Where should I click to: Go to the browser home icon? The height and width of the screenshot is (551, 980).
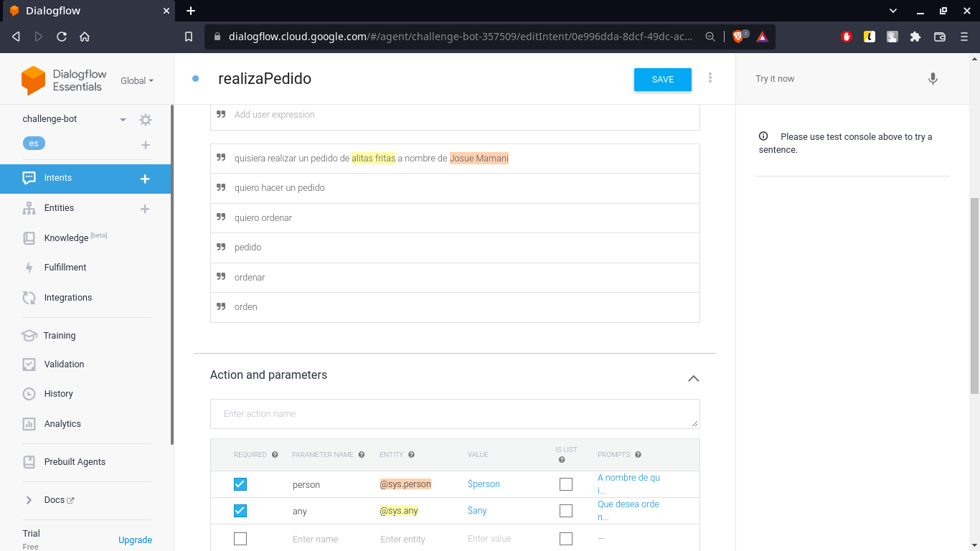pos(85,37)
